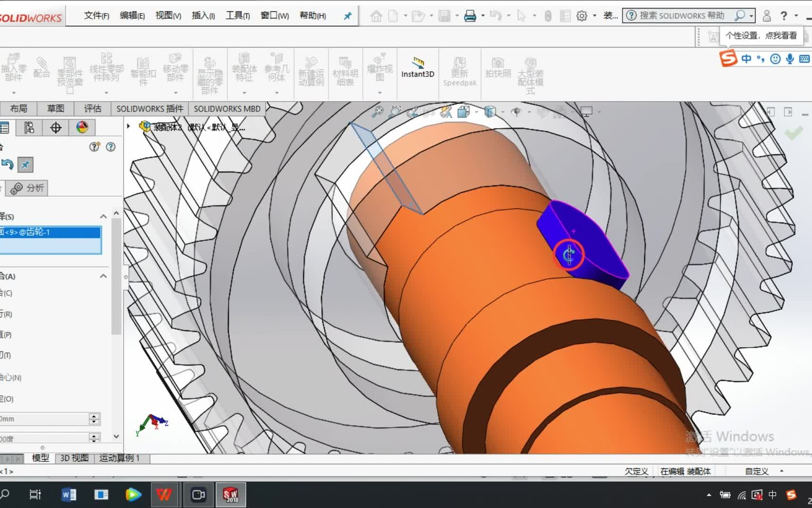The width and height of the screenshot is (812, 508).
Task: Click the property panel scrollbar down arrow
Action: 116,437
